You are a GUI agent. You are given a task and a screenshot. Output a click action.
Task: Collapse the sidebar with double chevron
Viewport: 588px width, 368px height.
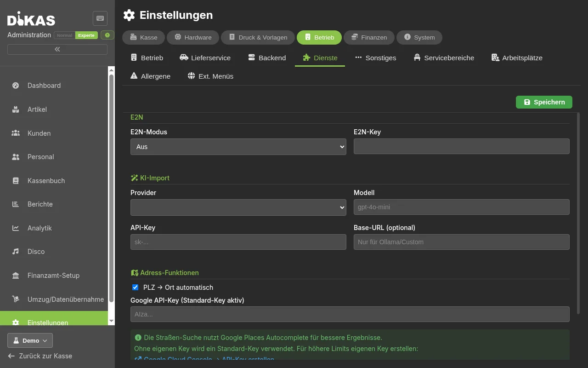(x=57, y=49)
